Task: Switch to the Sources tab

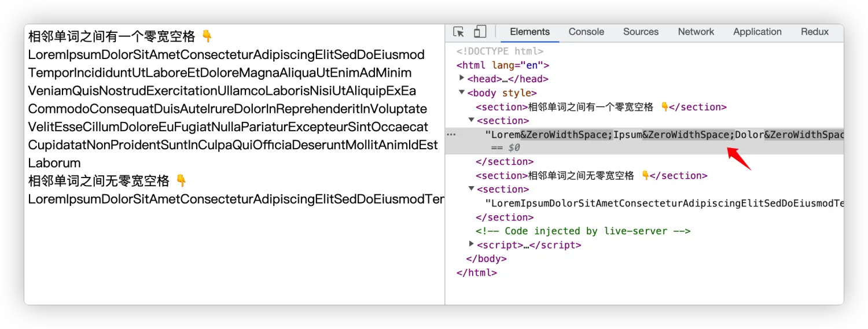Action: click(x=641, y=32)
